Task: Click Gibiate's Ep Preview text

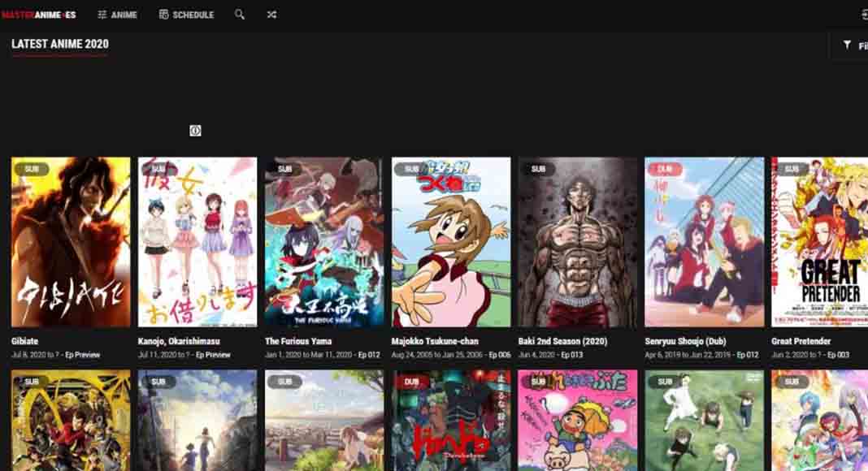Action: tap(82, 355)
